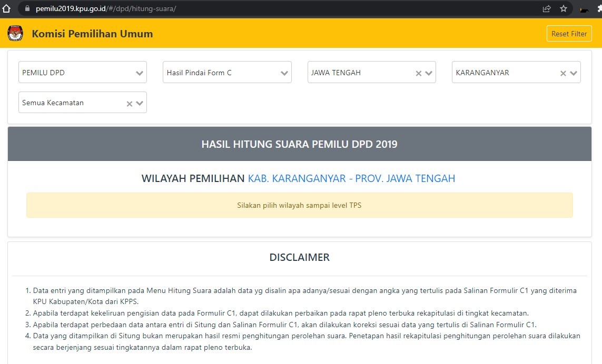Clear the KARANGANYAR regency selection
This screenshot has width=602, height=364.
point(563,73)
